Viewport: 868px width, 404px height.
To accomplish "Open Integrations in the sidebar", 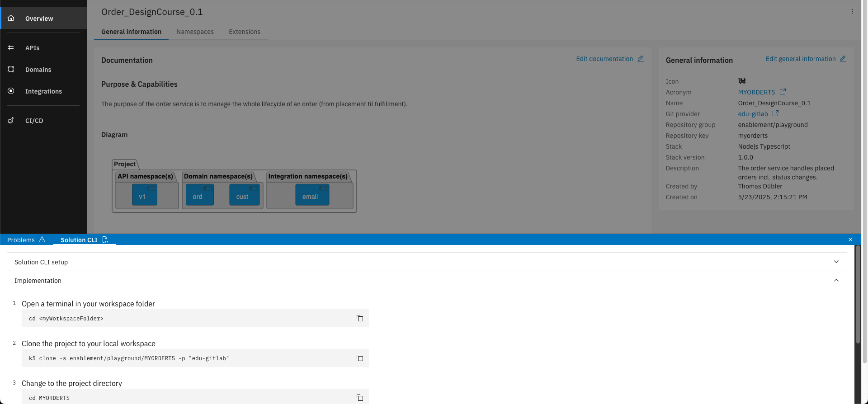I will (x=43, y=91).
